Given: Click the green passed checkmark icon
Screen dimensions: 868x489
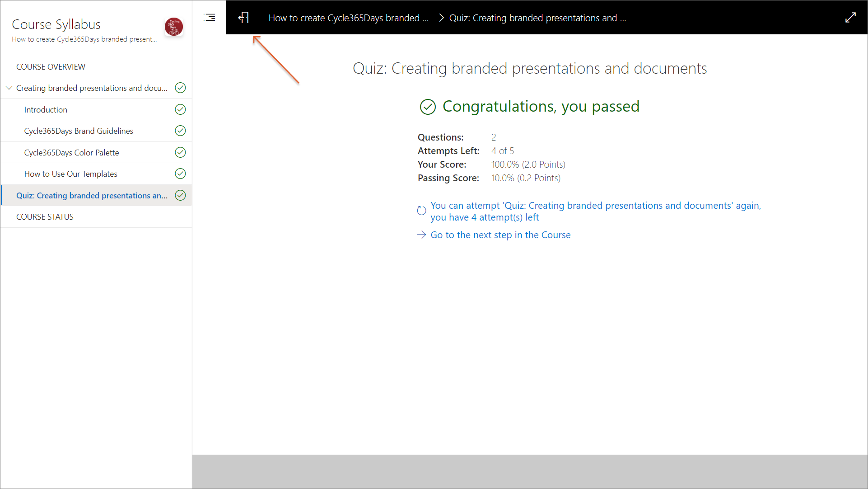Looking at the screenshot, I should (428, 107).
